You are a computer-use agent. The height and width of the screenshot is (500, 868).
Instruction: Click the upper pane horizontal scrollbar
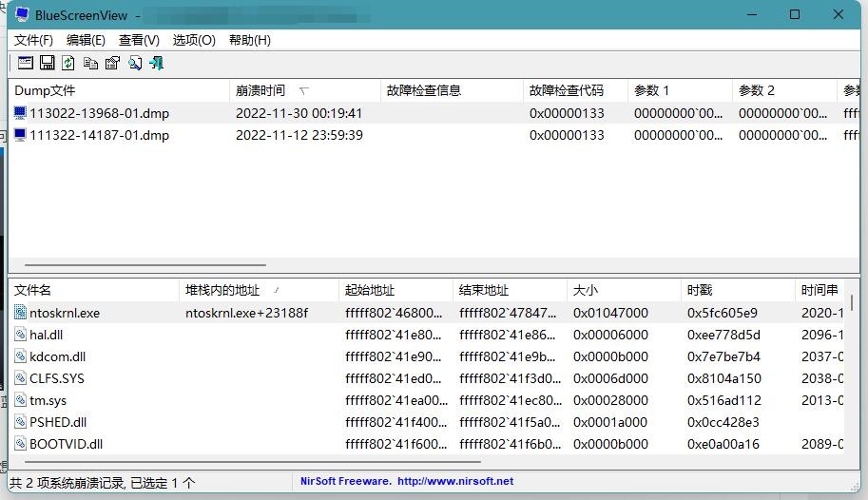click(x=145, y=264)
